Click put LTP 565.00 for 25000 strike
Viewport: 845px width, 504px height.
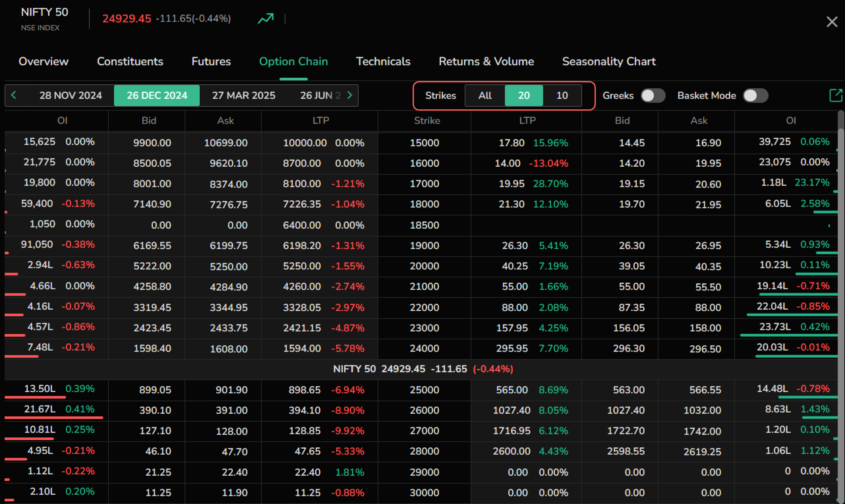pos(512,390)
